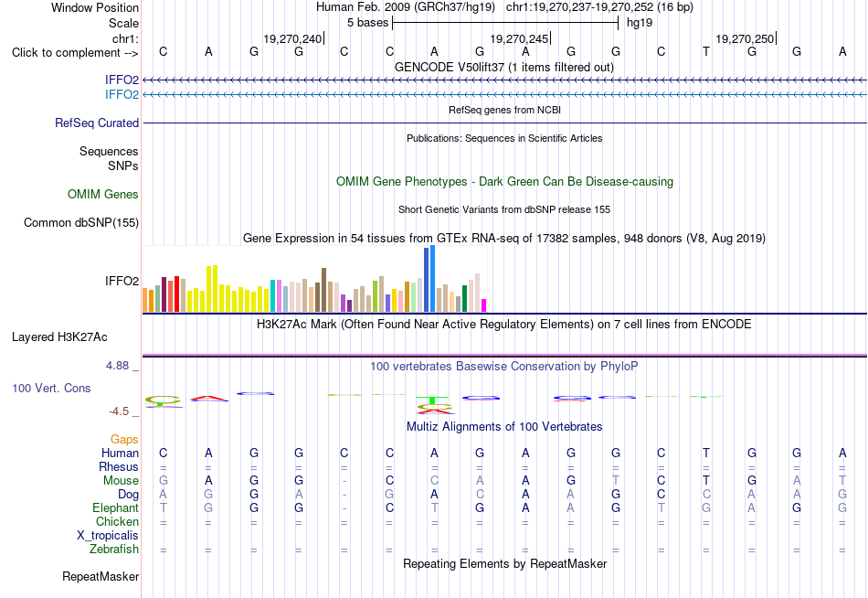The width and height of the screenshot is (868, 598).
Task: Click the -4.5 lower PhyloP scale value
Action: coord(119,411)
